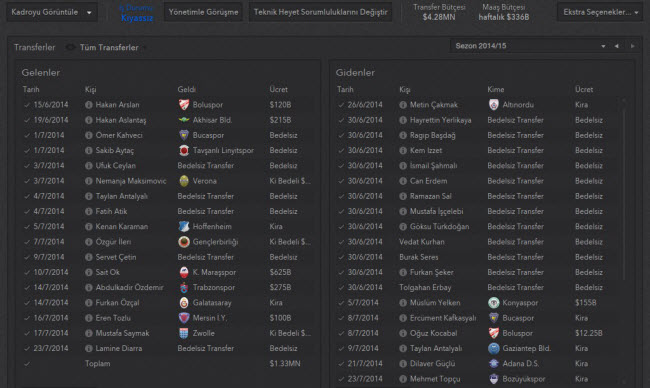Sort Gidenler by Kime column

(496, 90)
